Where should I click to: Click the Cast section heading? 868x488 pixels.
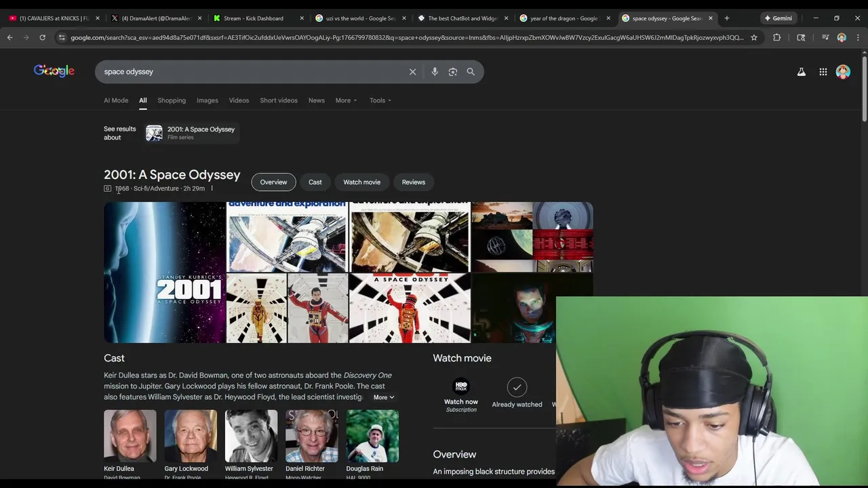(x=114, y=358)
